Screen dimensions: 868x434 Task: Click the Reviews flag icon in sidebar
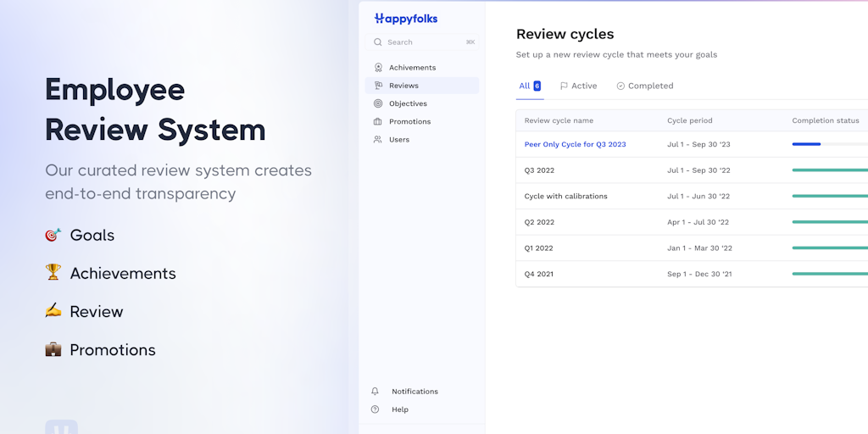point(378,86)
